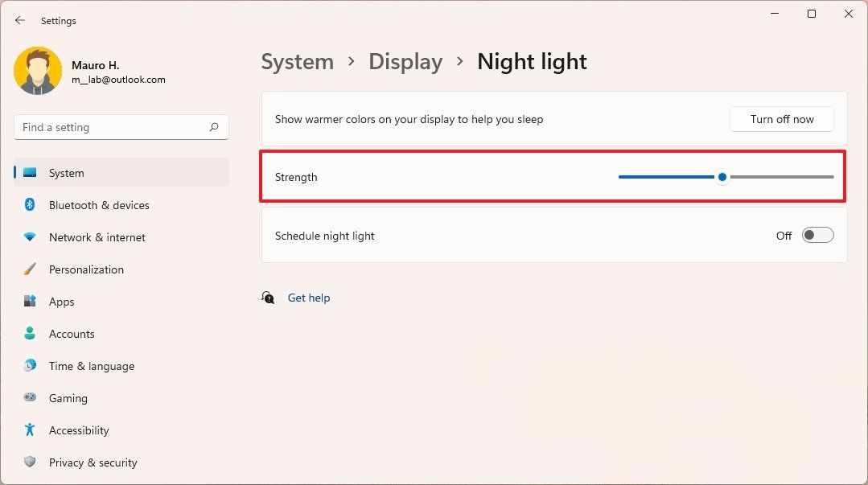Select the Personalization paintbrush icon

point(30,269)
